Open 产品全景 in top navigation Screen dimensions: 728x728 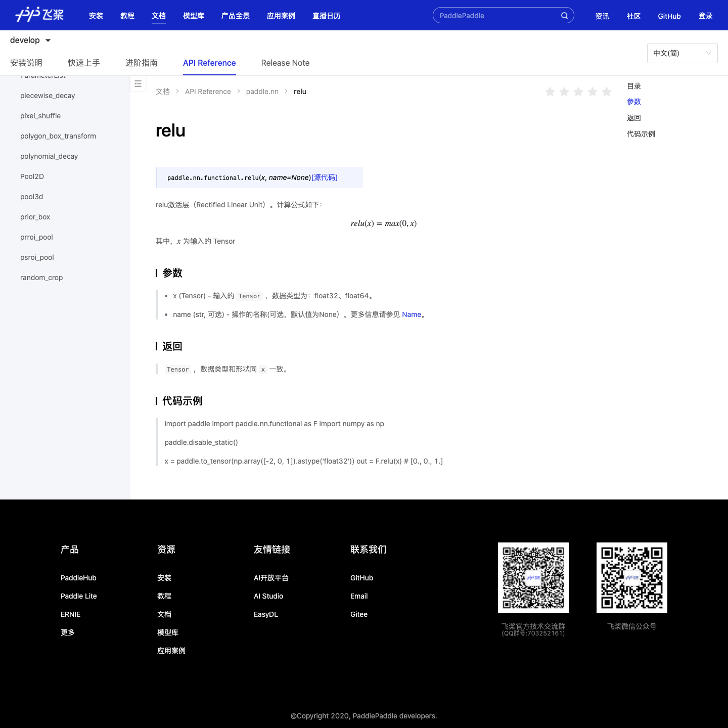tap(236, 16)
